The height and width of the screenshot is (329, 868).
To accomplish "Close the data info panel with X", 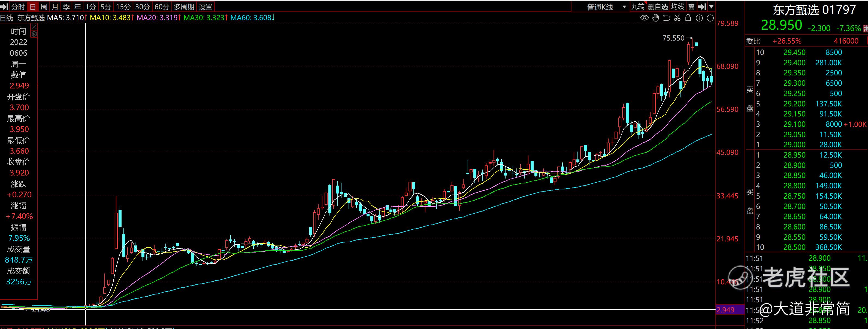I will click(34, 27).
